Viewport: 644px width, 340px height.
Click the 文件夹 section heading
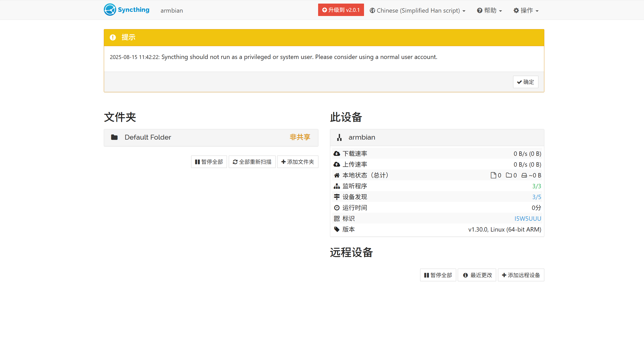(120, 117)
